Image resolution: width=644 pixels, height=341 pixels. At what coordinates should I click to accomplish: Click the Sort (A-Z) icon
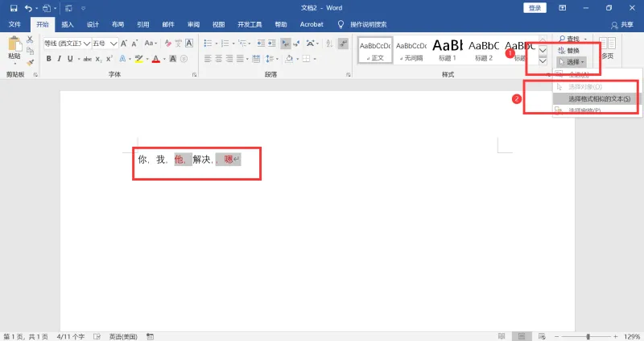[x=329, y=44]
